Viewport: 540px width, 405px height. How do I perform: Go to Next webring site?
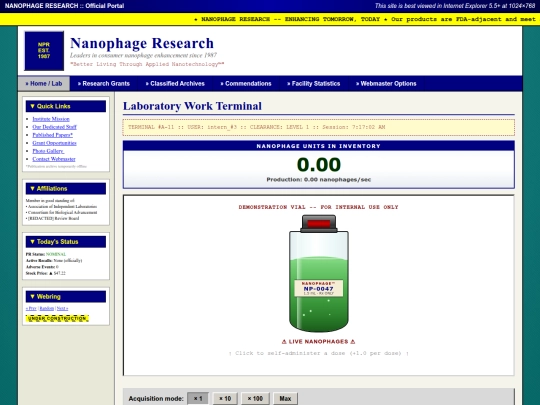(62, 308)
